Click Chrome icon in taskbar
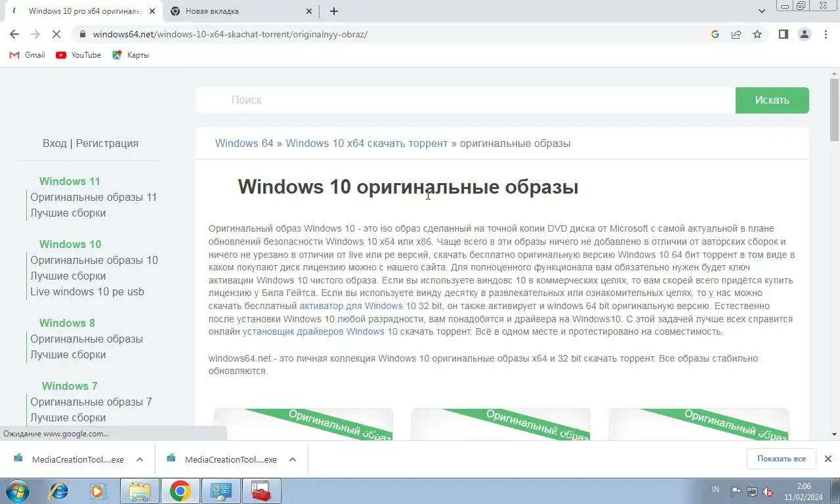Screen dimensions: 840x504 click(180, 491)
